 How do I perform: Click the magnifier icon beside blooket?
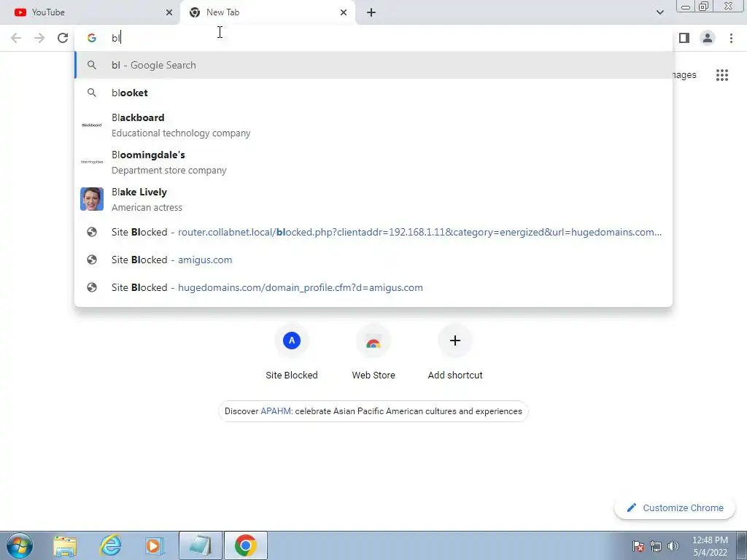(92, 93)
